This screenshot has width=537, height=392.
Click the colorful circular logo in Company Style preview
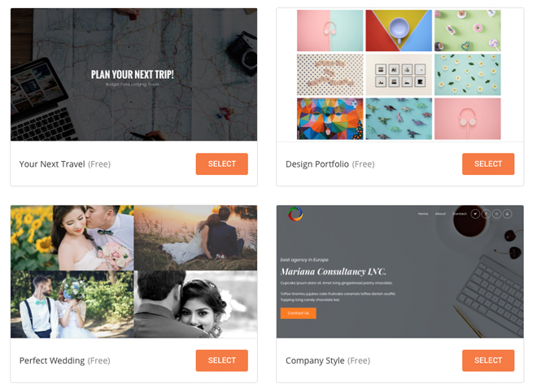(x=295, y=214)
